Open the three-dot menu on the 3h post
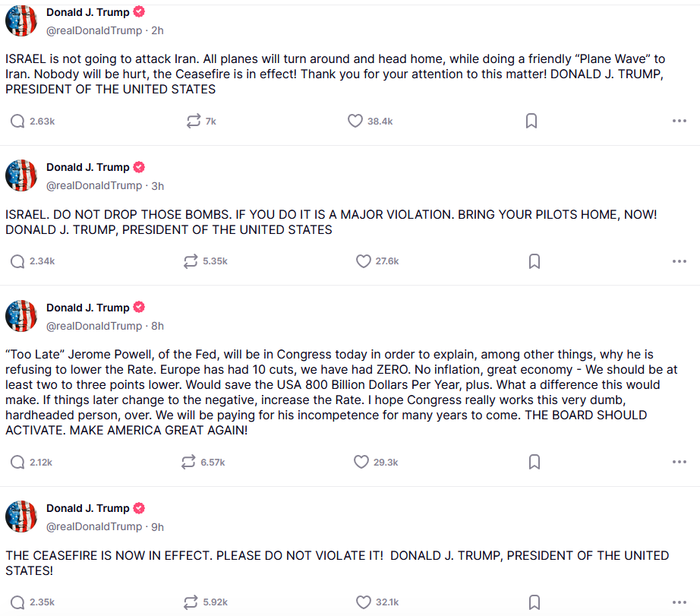700x616 pixels. pyautogui.click(x=679, y=261)
